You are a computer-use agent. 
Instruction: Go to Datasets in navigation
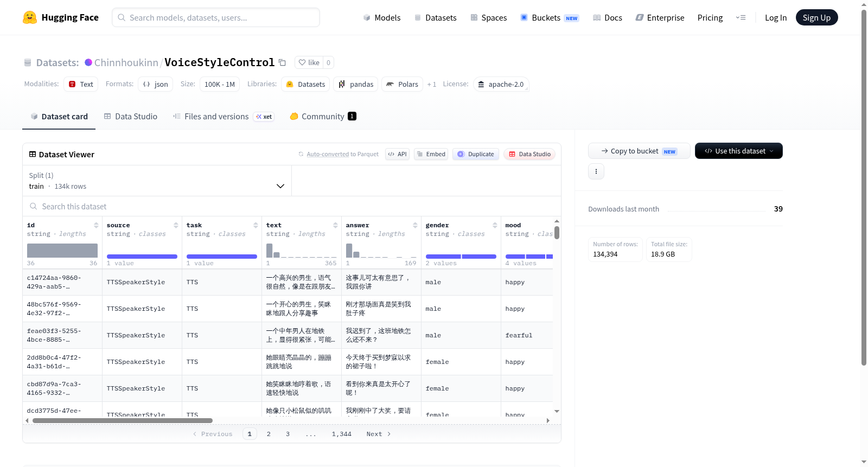click(435, 18)
